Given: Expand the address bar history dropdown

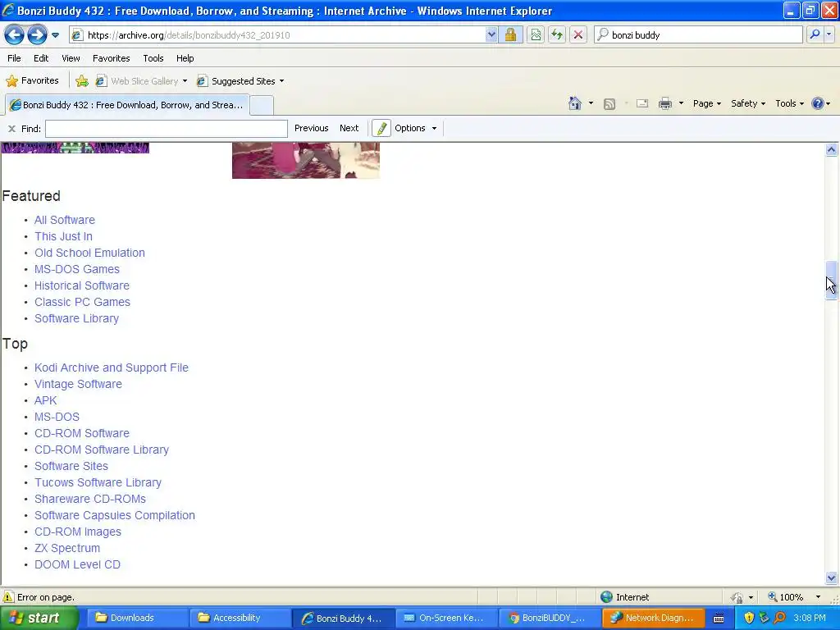Looking at the screenshot, I should 491,34.
